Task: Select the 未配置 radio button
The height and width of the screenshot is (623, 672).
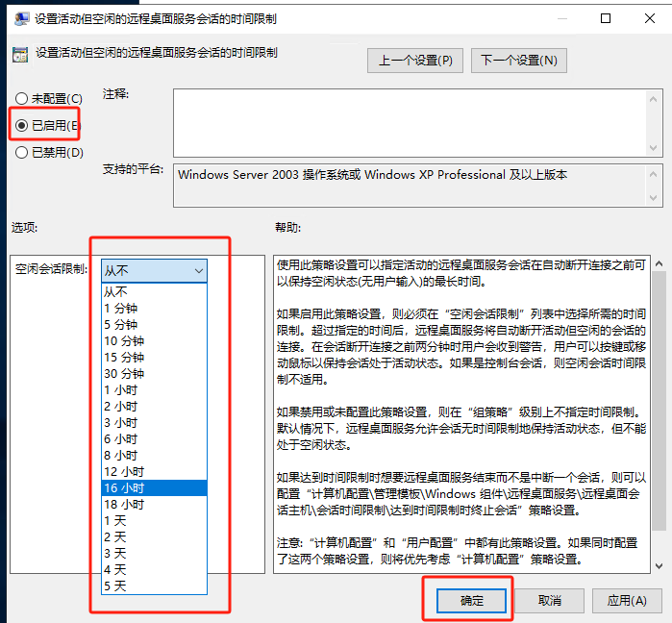Action: click(x=21, y=98)
